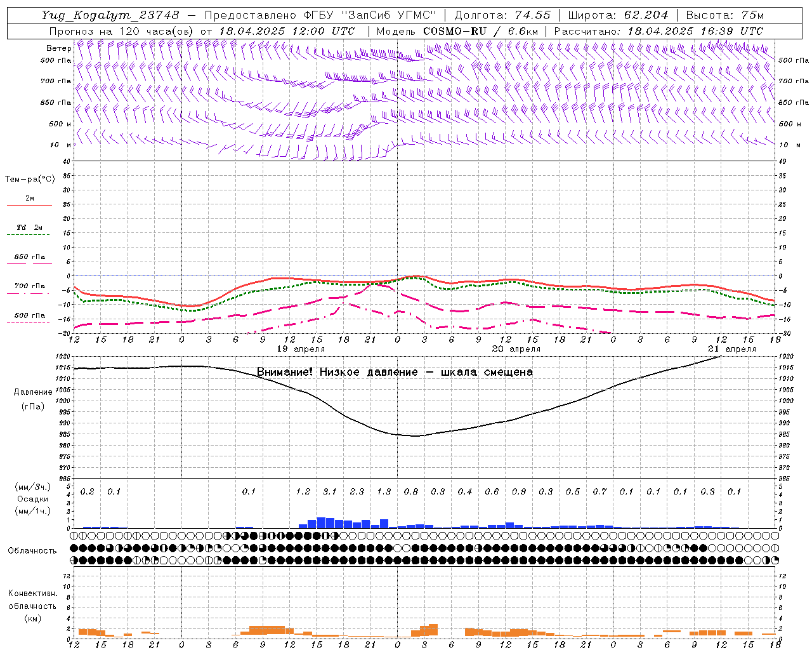
Task: Click the model label COSMO-RU / 6.6км
Action: tap(480, 31)
